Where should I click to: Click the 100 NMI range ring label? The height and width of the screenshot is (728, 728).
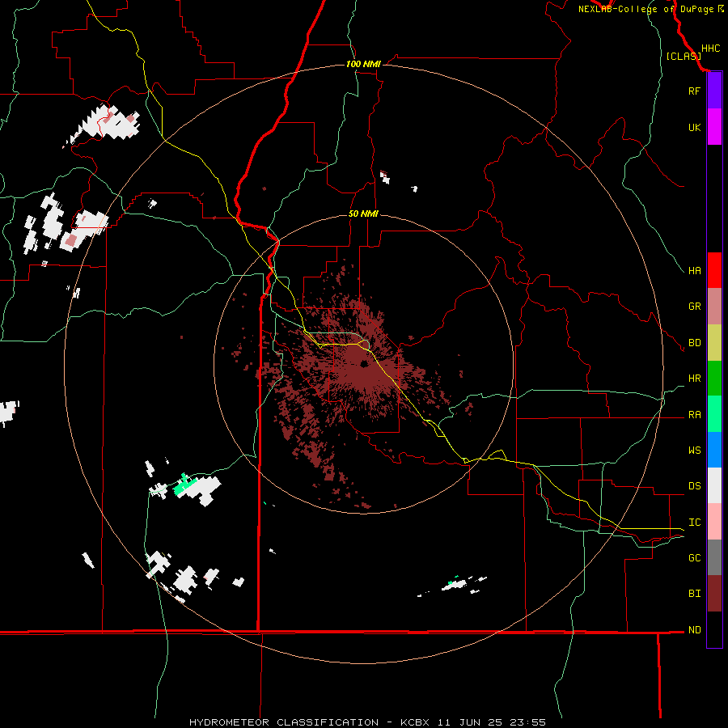tap(363, 64)
